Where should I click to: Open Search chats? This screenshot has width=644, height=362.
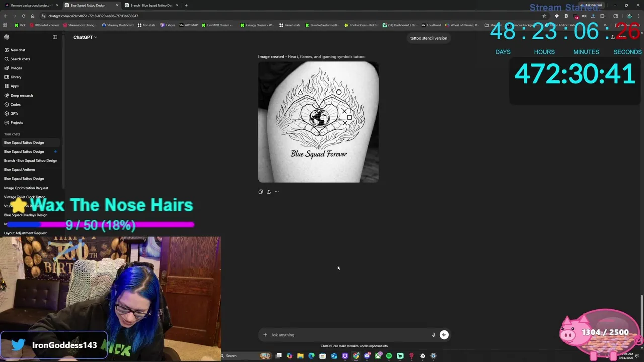point(30,59)
